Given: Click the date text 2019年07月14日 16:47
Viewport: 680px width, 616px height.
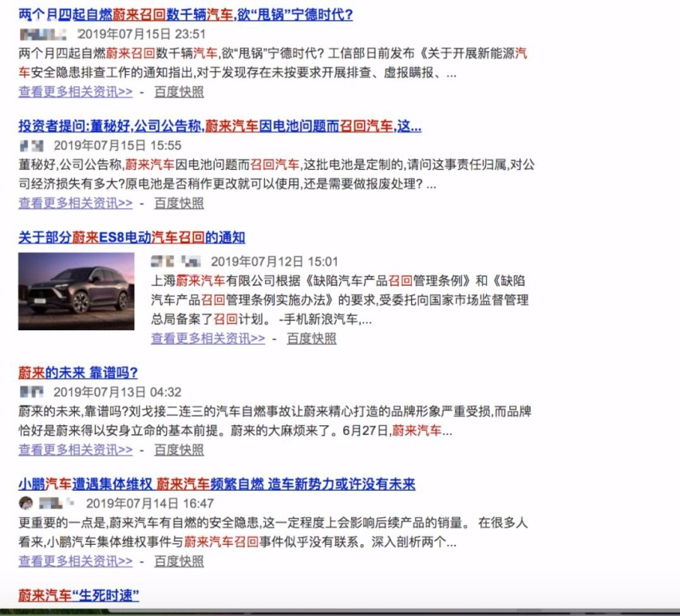Looking at the screenshot, I should tap(150, 503).
